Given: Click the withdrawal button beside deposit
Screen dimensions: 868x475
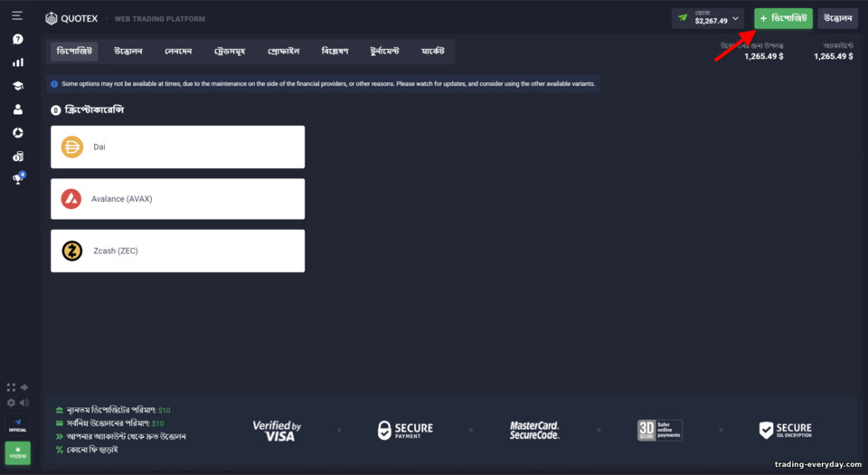Looking at the screenshot, I should [x=837, y=18].
